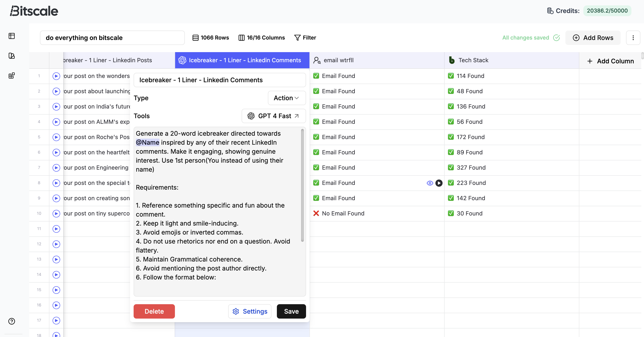The width and height of the screenshot is (644, 337).
Task: Select the Icebreaker Linkedin Posts column header
Action: [x=119, y=60]
